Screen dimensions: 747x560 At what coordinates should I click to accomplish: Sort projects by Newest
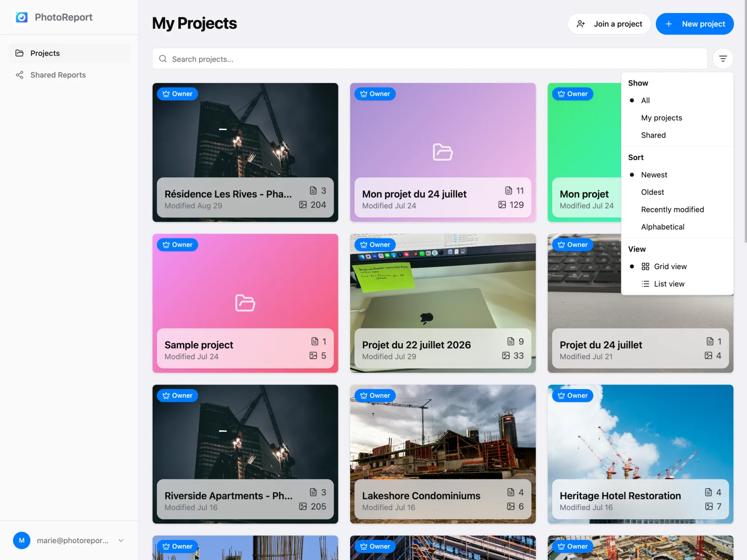(677, 175)
